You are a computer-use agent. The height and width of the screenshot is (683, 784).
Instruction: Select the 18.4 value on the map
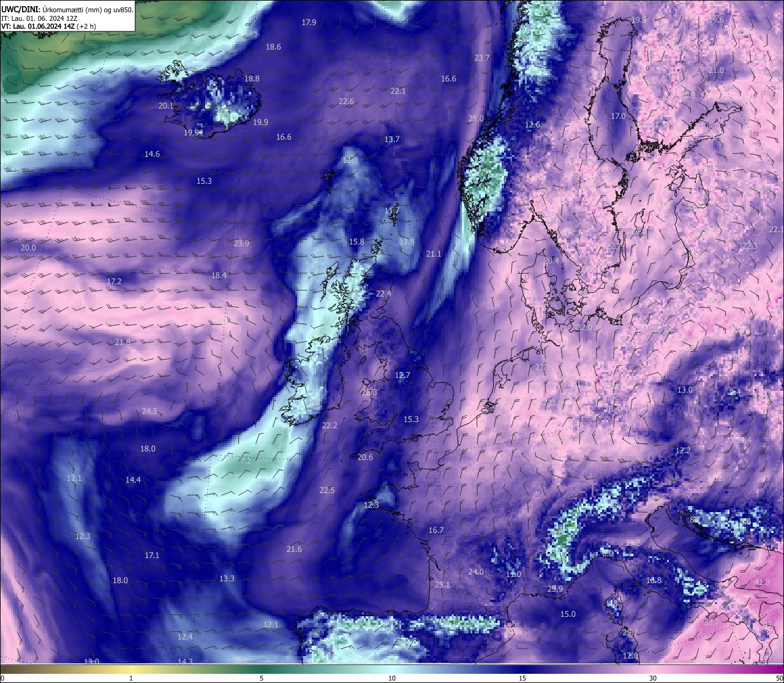pyautogui.click(x=219, y=276)
